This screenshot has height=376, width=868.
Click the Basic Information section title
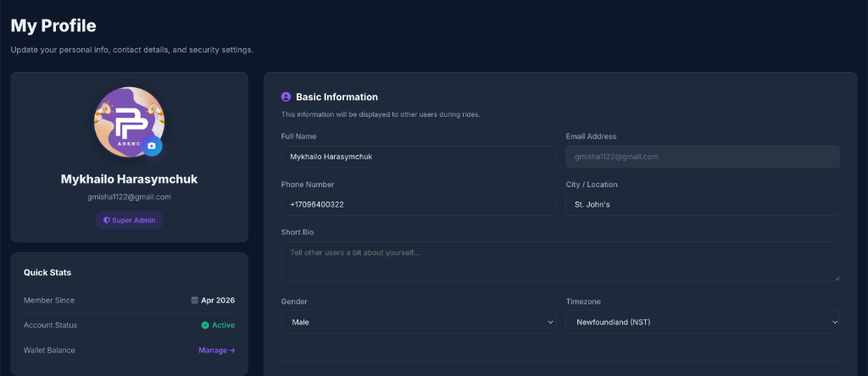(x=337, y=97)
